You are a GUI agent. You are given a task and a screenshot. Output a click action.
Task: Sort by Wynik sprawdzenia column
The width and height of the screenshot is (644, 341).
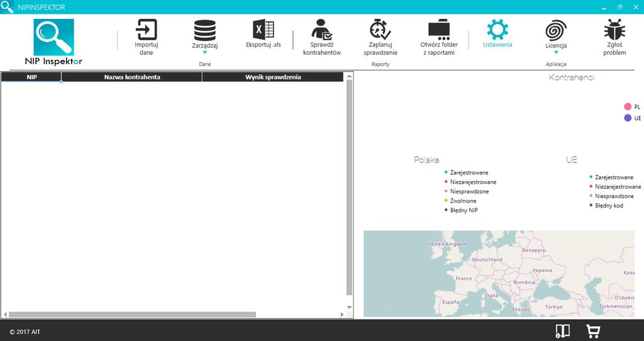point(273,77)
